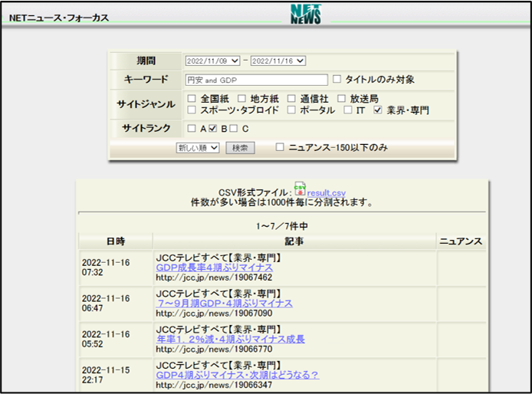Open article GDP成長率4期ぶりマイナス
The height and width of the screenshot is (394, 532).
[214, 268]
